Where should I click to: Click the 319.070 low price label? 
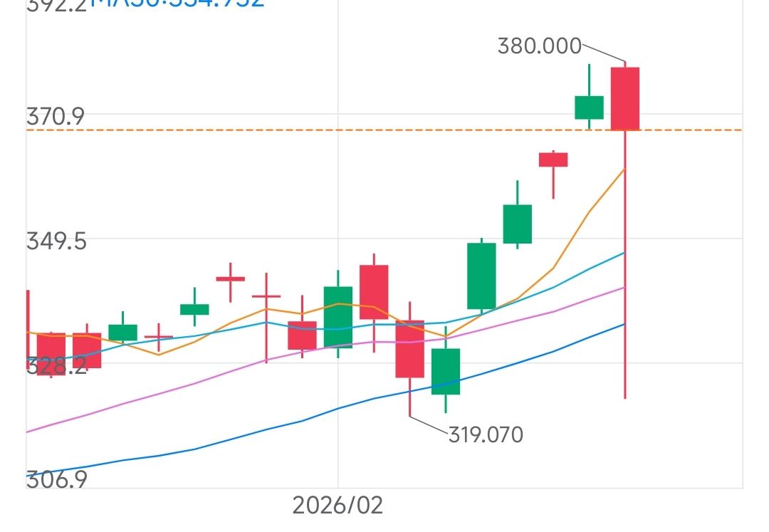click(486, 434)
